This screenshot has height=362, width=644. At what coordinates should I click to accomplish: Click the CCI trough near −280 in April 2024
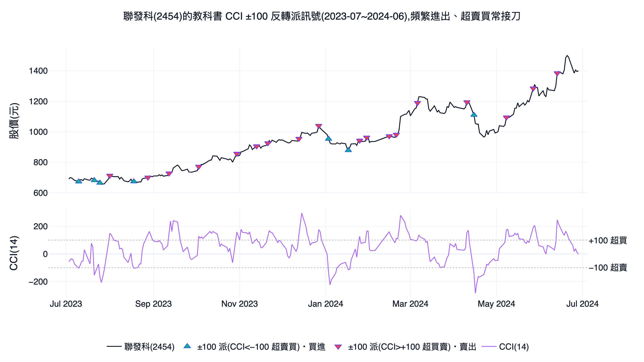475,293
